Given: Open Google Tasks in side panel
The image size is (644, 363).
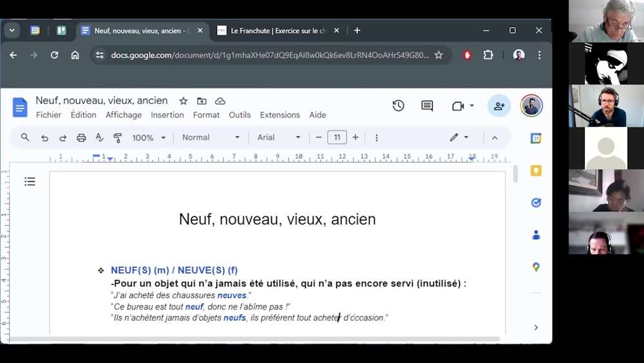Looking at the screenshot, I should click(536, 202).
